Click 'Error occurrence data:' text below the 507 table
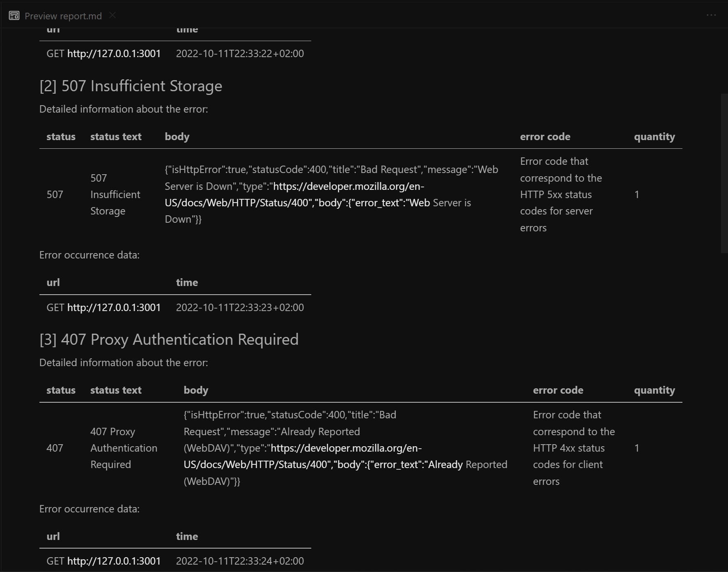Screen dimensions: 728x572 (x=90, y=255)
